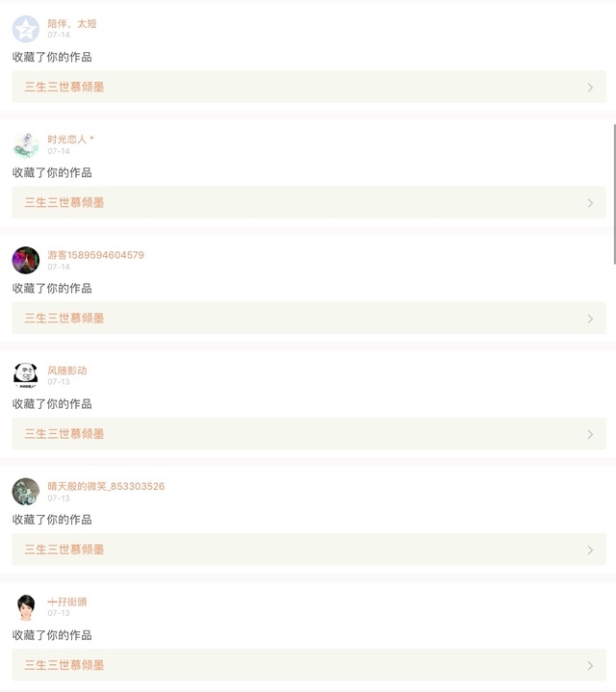Viewport: 616px width, 692px height.
Task: Click the vertical scrollbar on the right edge
Action: click(613, 192)
